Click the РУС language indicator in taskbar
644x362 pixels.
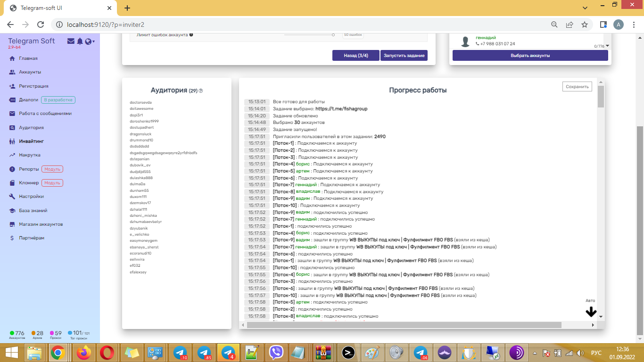(x=596, y=353)
